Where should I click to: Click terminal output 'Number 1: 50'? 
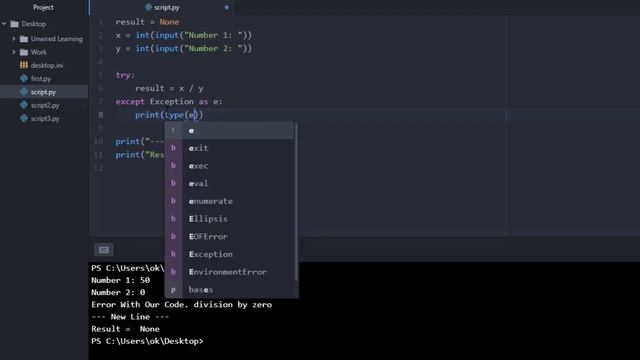[120, 280]
